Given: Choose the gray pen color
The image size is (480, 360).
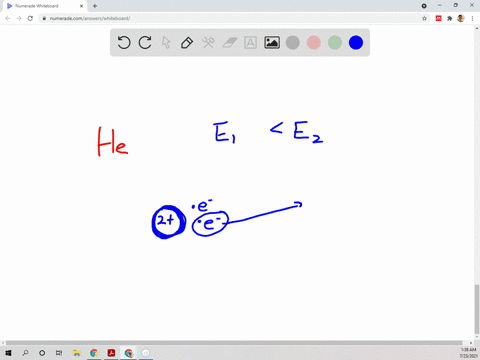Looking at the screenshot, I should (293, 43).
